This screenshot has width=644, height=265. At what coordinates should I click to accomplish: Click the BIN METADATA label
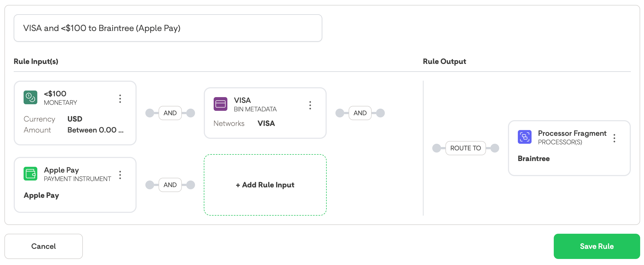click(x=255, y=109)
